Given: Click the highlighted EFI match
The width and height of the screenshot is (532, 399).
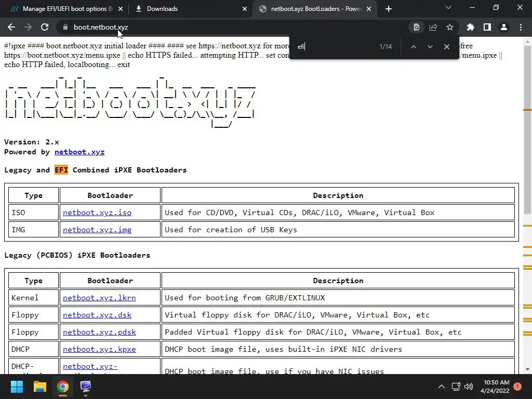Looking at the screenshot, I should pos(61,170).
